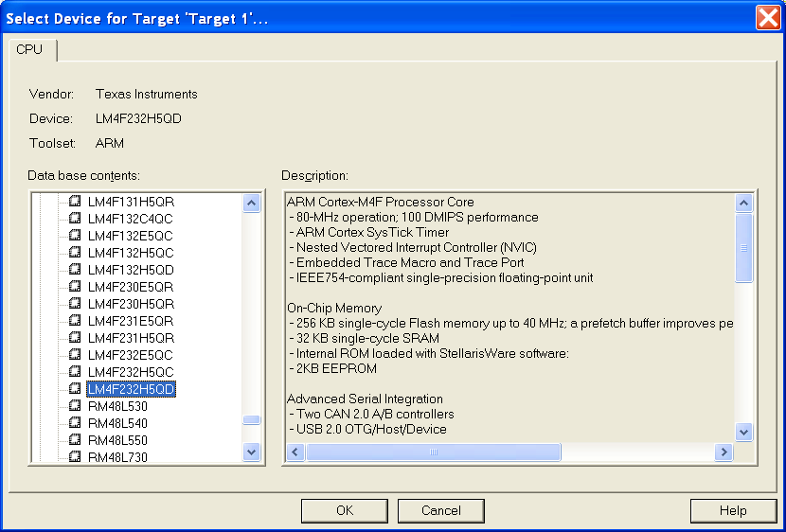
Task: Select LM4F132H5QC in the device tree
Action: click(131, 253)
